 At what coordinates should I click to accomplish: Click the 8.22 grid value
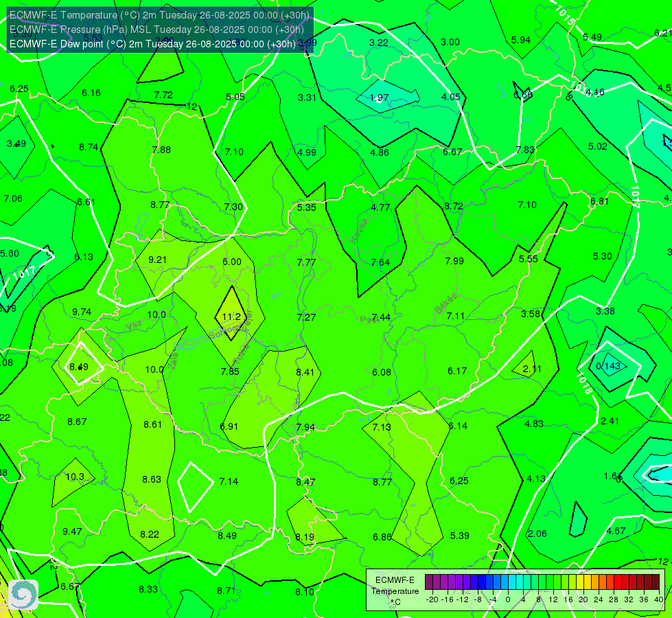(150, 534)
